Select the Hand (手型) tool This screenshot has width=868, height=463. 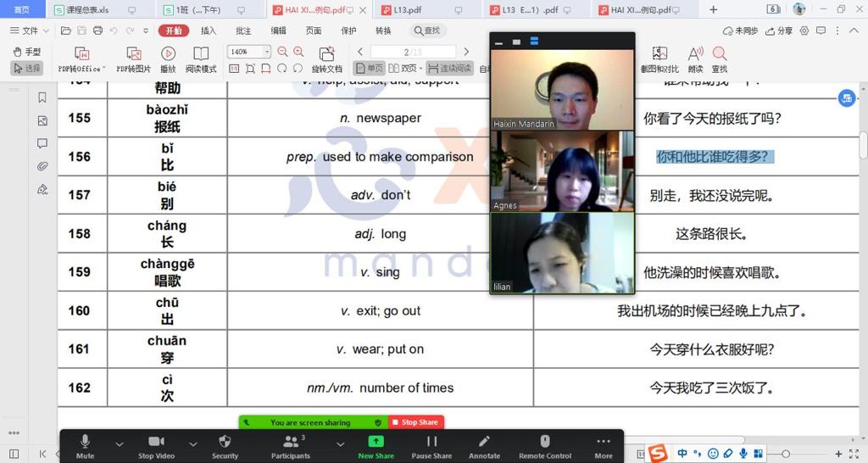pyautogui.click(x=26, y=52)
